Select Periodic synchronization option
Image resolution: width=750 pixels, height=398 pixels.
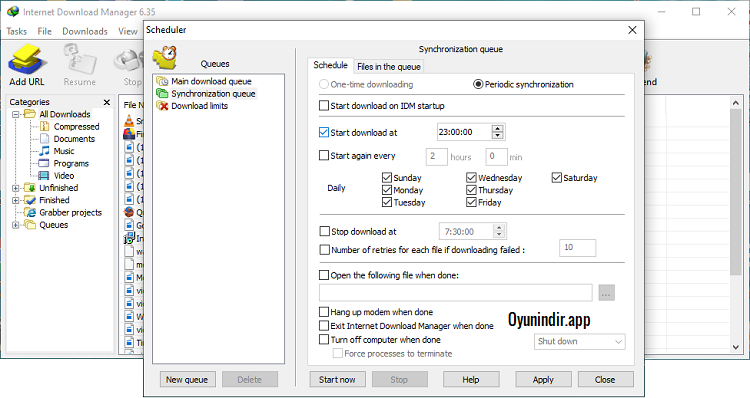[478, 84]
